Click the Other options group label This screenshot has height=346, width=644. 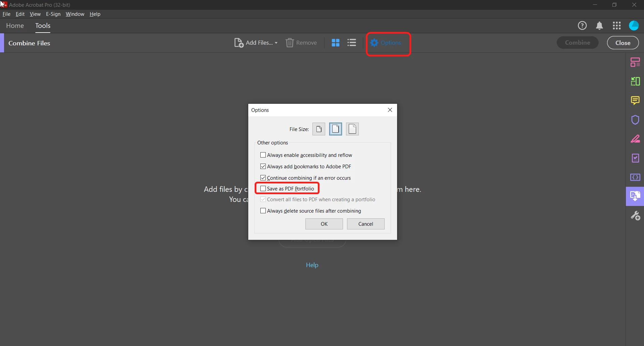point(272,142)
